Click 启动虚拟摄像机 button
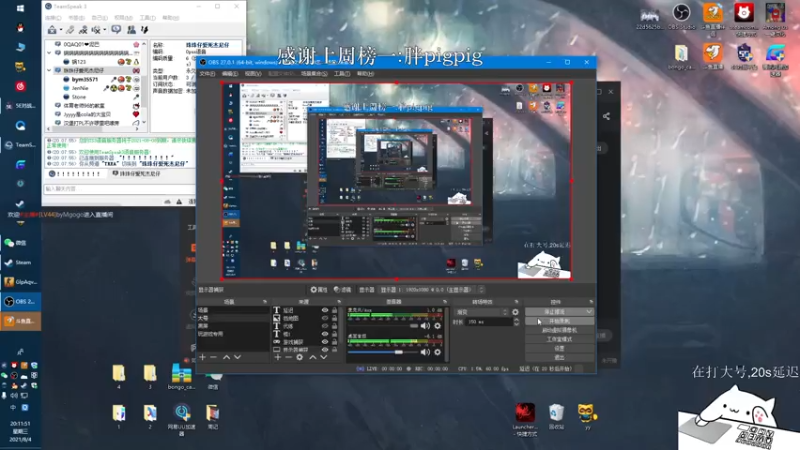 [x=560, y=330]
